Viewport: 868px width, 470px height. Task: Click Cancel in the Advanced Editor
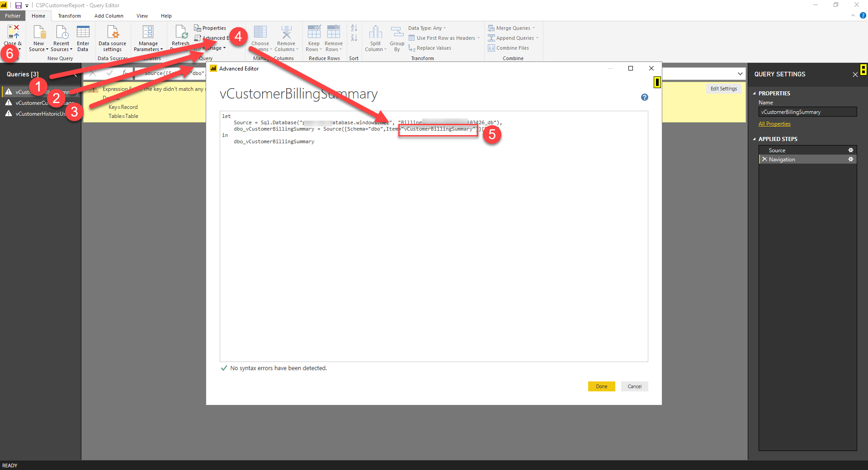(x=634, y=386)
